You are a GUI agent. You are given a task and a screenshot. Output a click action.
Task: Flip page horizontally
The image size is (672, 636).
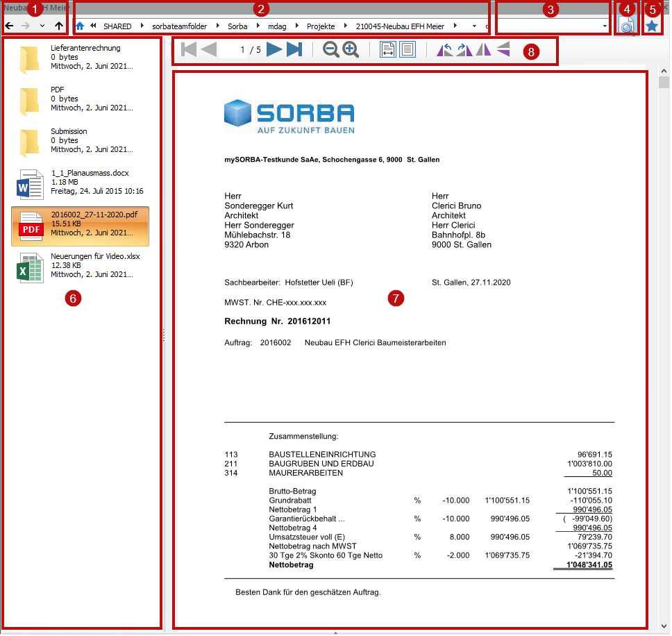484,50
